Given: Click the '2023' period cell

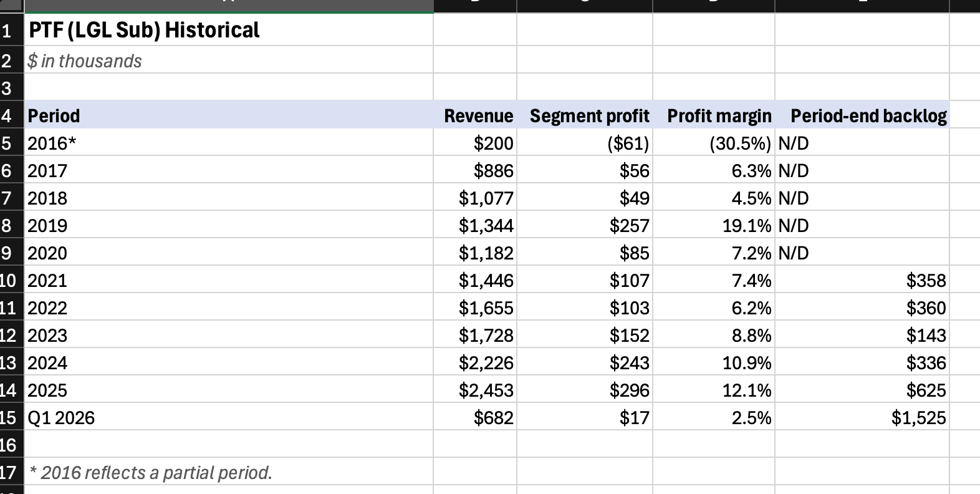Looking at the screenshot, I should tap(229, 335).
